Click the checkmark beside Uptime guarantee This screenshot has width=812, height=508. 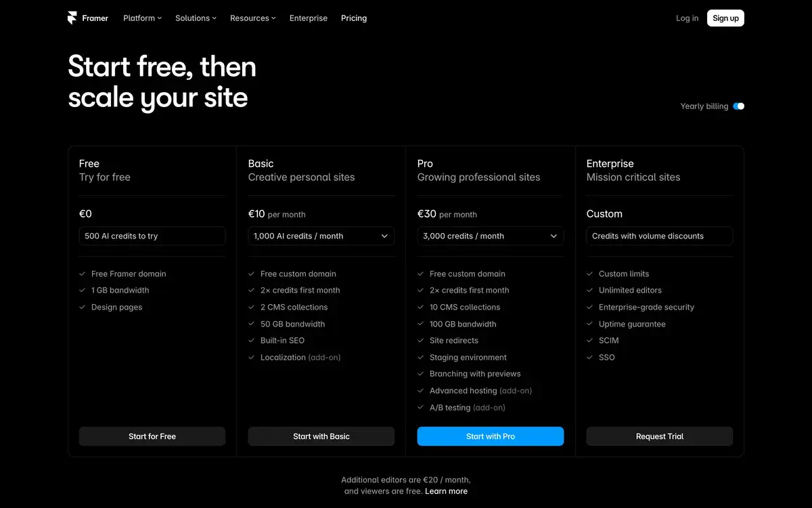(590, 324)
